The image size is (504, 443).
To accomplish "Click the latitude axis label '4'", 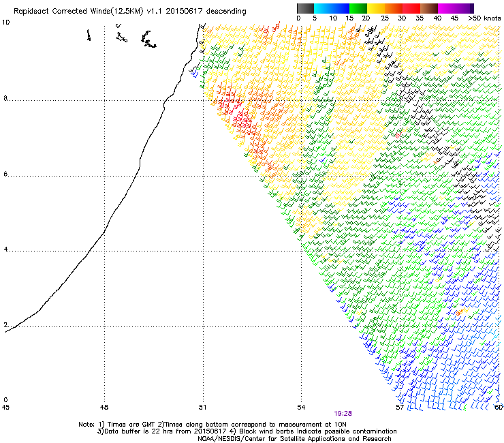I will 5,249.
